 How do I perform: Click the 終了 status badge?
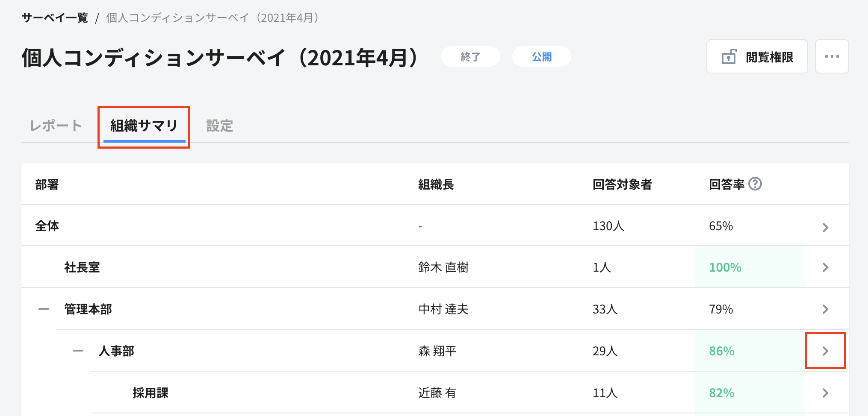click(470, 56)
